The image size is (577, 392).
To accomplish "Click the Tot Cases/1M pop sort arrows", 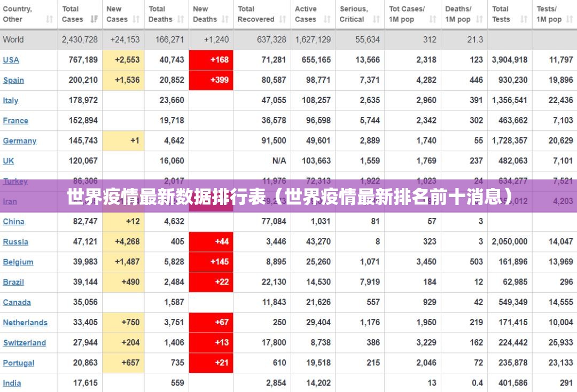I will tap(433, 19).
